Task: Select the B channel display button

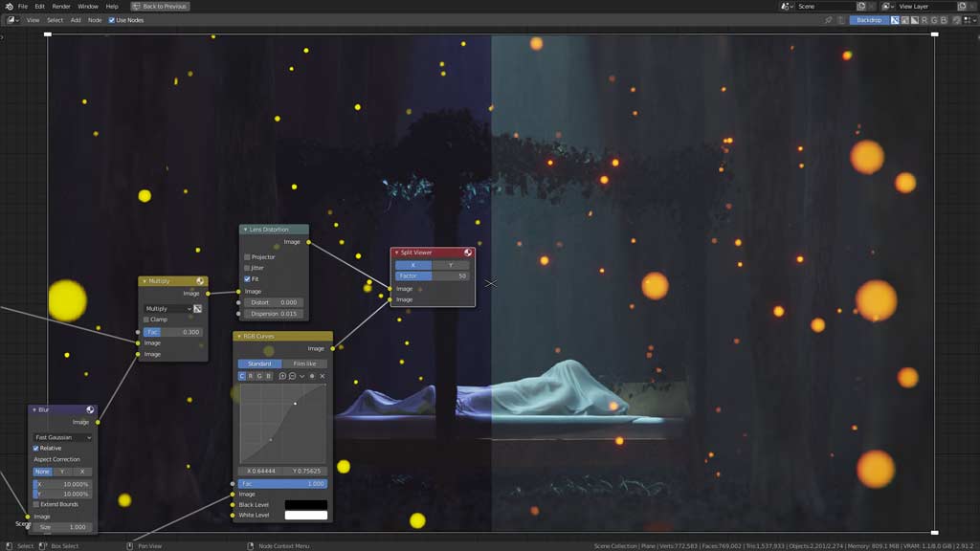Action: [944, 20]
